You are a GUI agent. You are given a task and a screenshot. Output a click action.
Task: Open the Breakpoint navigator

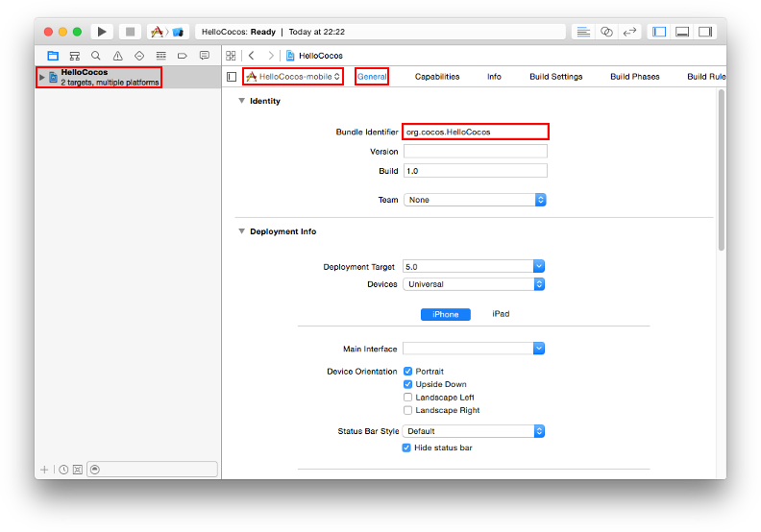pyautogui.click(x=183, y=56)
